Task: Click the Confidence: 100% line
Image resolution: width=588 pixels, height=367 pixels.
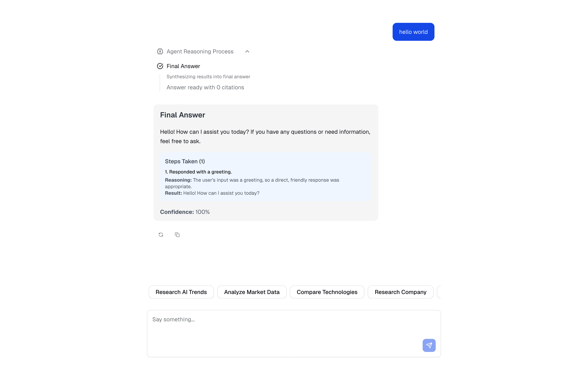Action: (185, 212)
